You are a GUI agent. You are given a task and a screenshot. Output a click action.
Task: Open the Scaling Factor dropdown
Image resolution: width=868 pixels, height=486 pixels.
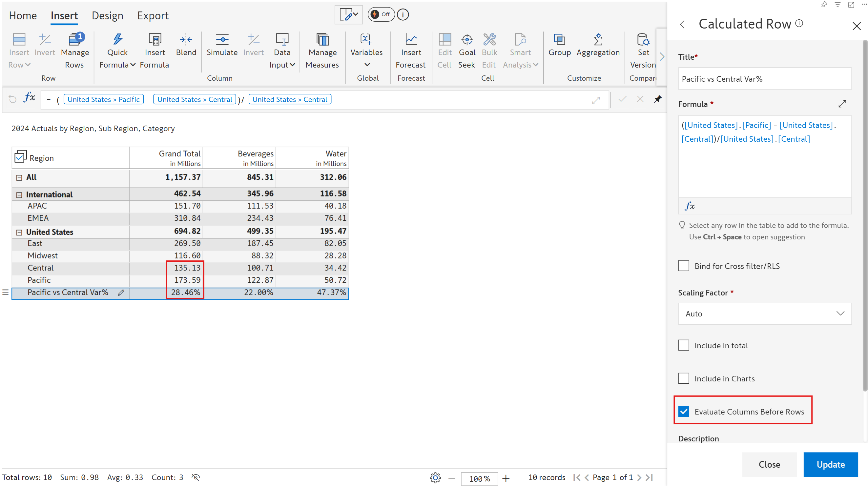coord(764,314)
